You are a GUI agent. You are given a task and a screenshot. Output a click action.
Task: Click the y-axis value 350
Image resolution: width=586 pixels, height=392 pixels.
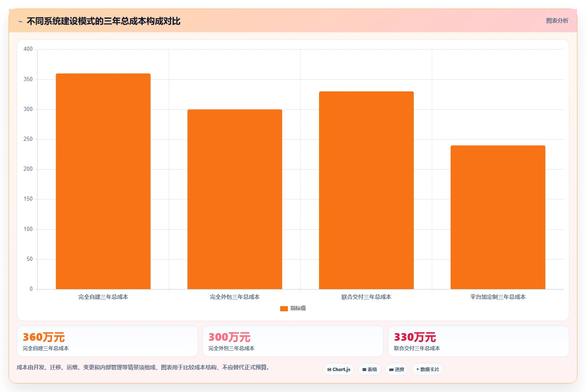pos(28,79)
